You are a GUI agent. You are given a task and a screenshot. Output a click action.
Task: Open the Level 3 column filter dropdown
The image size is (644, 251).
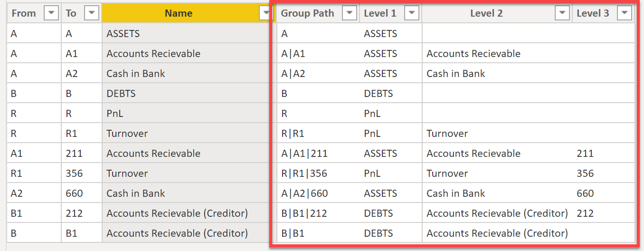[624, 13]
